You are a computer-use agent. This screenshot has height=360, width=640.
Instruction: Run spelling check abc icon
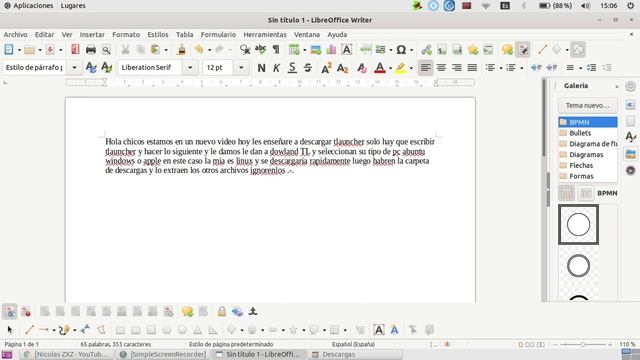(260, 50)
